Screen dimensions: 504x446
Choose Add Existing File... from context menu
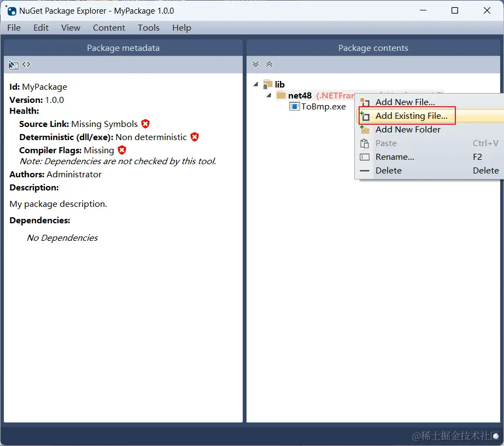point(431,116)
